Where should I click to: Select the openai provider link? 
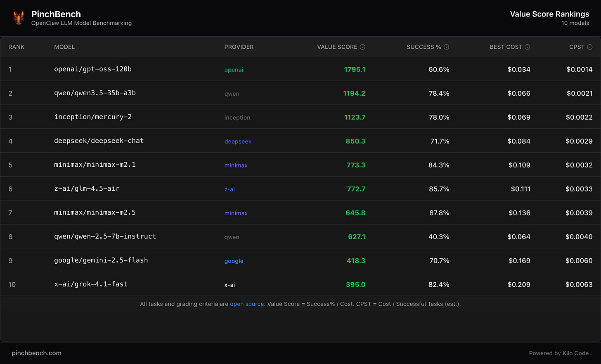234,70
